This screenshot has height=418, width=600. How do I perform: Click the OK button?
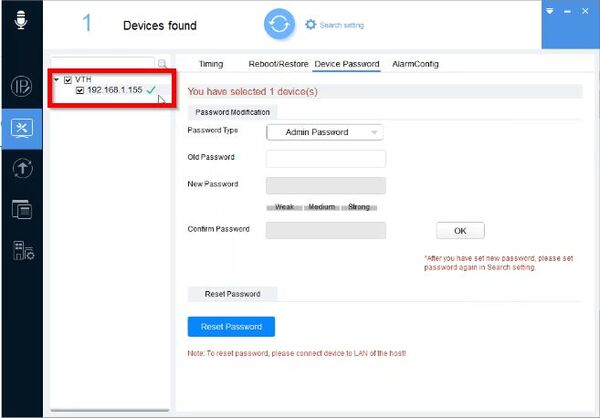point(460,231)
